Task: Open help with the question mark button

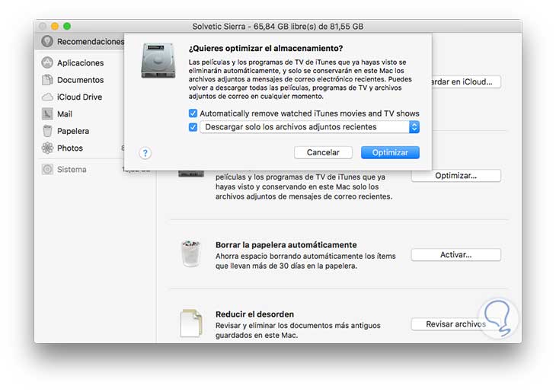Action: (x=145, y=153)
